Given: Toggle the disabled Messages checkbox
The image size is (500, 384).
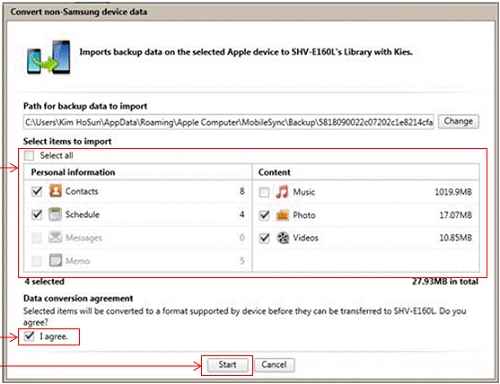Looking at the screenshot, I should 37,238.
